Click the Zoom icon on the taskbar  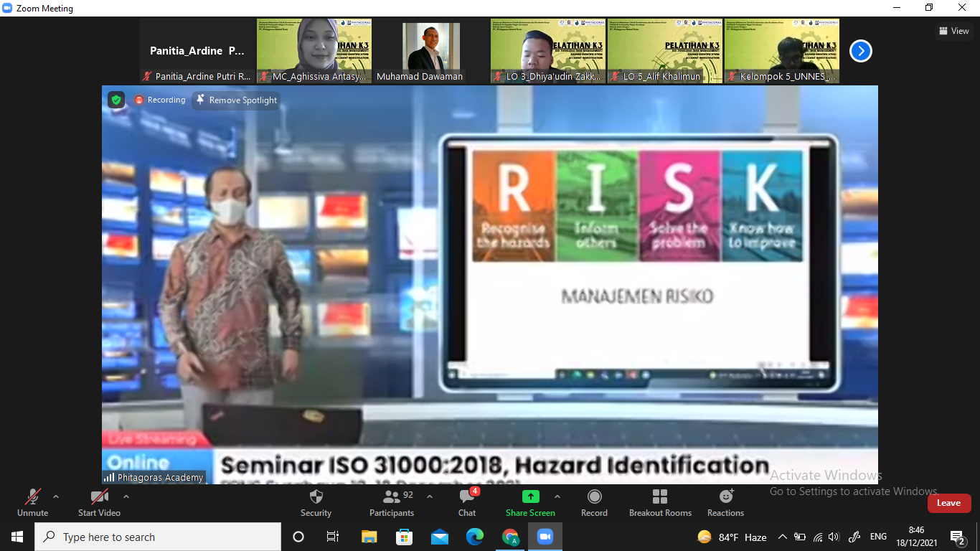point(545,537)
